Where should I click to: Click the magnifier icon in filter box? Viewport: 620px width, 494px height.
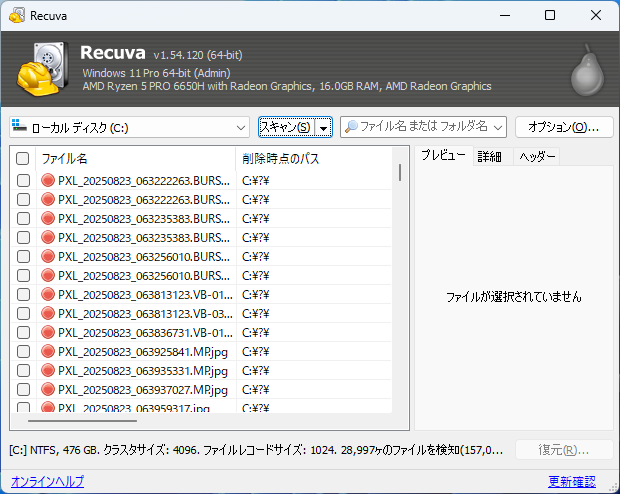pyautogui.click(x=351, y=127)
